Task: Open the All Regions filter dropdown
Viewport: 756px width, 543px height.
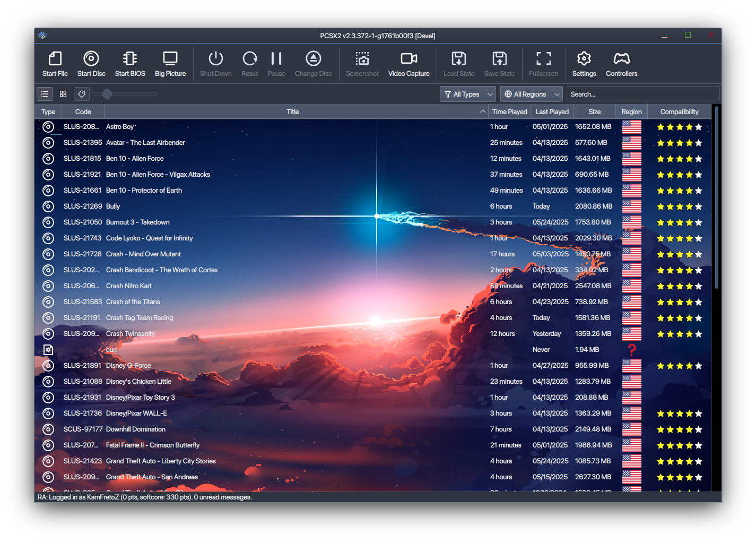Action: tap(531, 94)
